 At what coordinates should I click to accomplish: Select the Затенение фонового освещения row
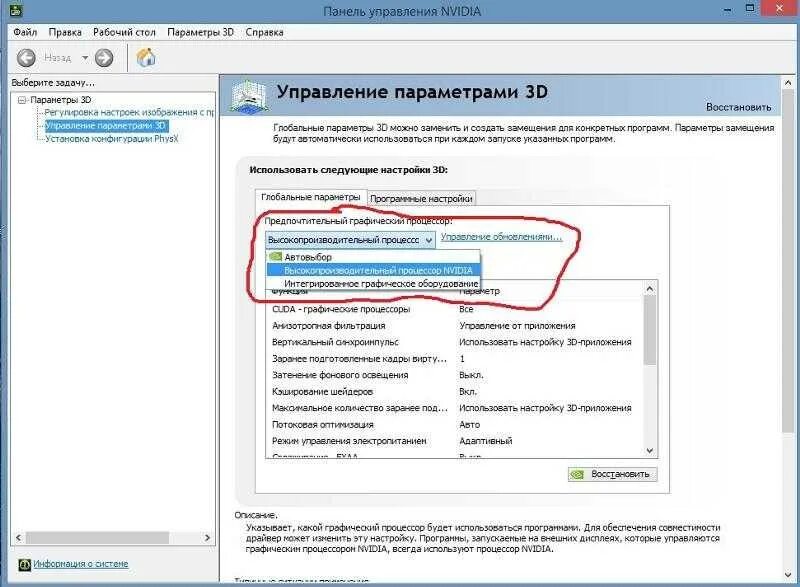[x=455, y=375]
